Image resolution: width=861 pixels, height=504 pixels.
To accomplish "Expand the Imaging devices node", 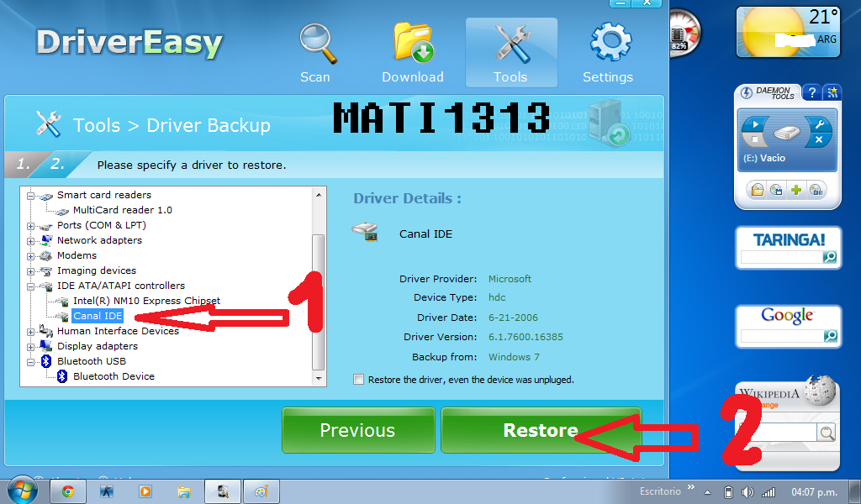I will click(x=31, y=271).
